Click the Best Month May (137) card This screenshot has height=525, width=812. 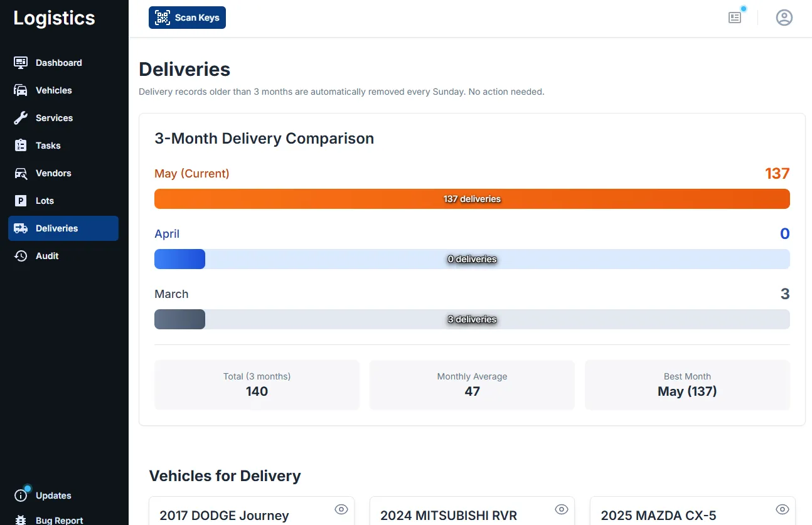(x=687, y=385)
